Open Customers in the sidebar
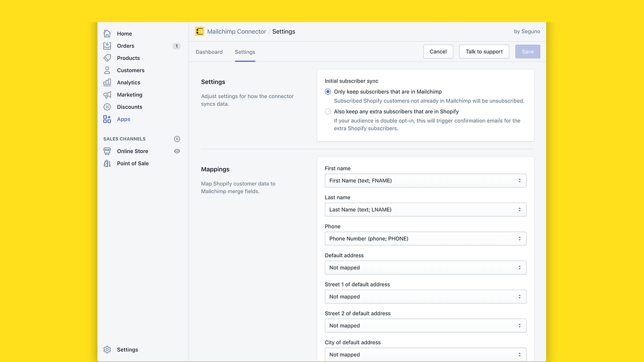The image size is (644, 362). pos(131,70)
